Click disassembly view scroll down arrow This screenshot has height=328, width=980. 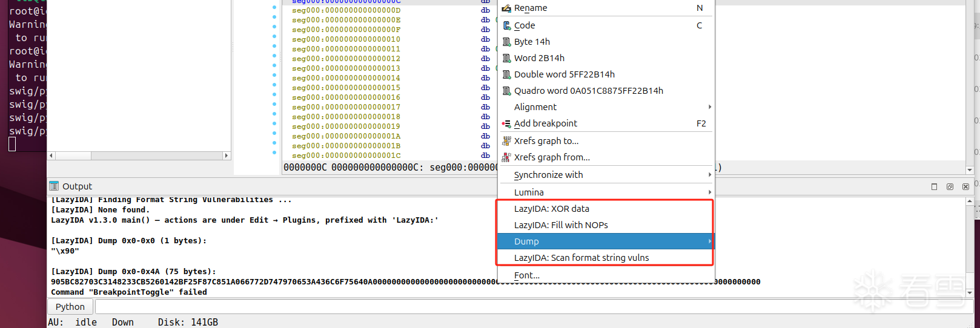tap(970, 170)
